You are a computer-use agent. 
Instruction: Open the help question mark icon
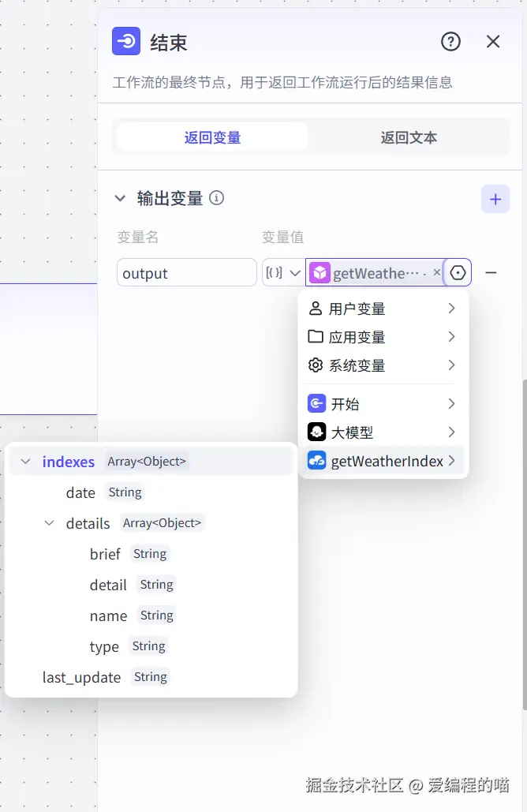(x=450, y=41)
